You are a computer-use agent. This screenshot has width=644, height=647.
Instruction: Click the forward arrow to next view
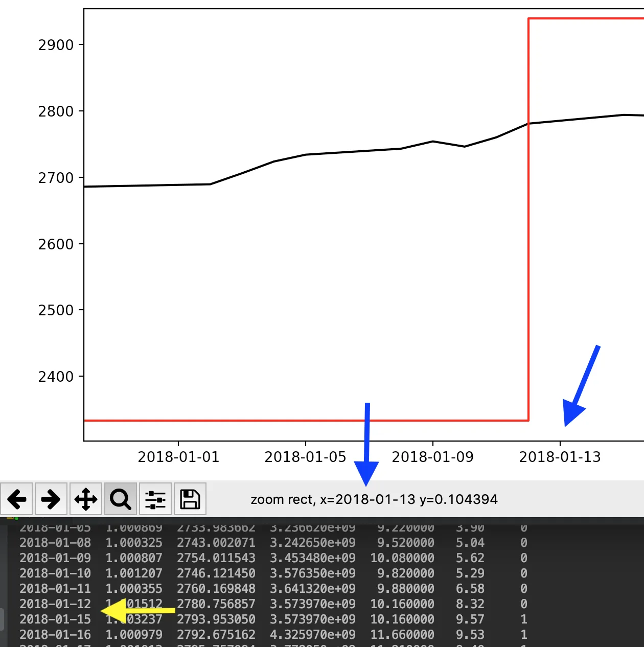tap(51, 499)
